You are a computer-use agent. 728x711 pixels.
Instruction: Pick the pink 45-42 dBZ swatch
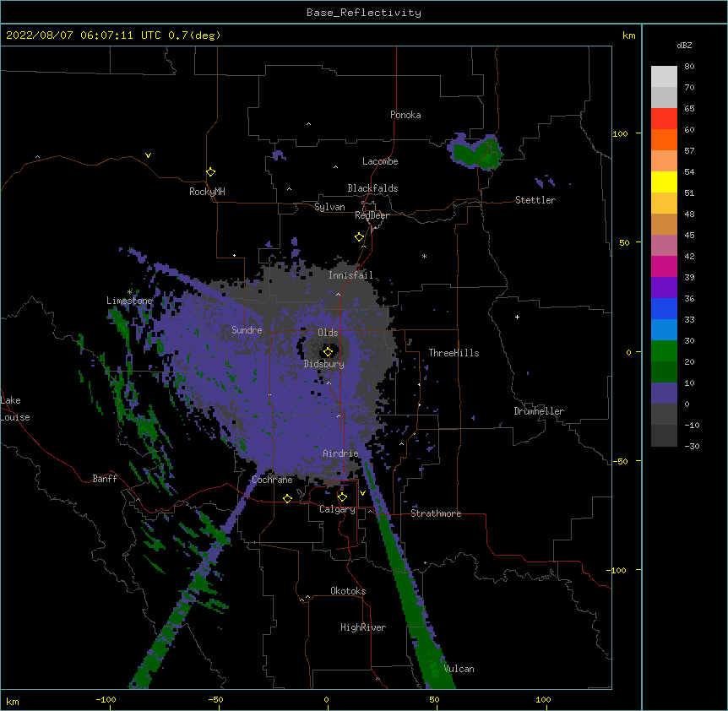point(664,245)
